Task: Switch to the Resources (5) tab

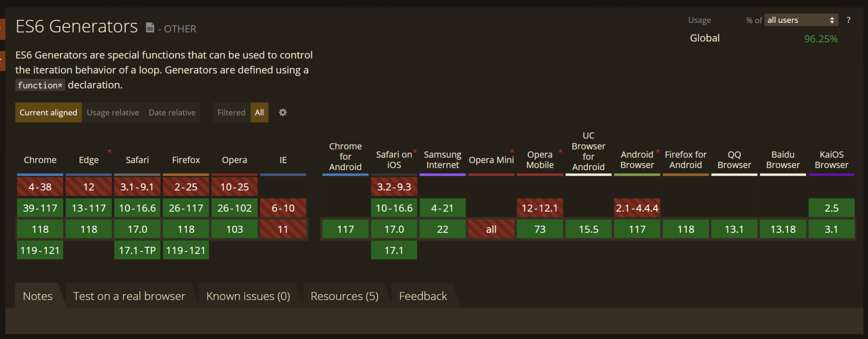Action: pyautogui.click(x=344, y=296)
